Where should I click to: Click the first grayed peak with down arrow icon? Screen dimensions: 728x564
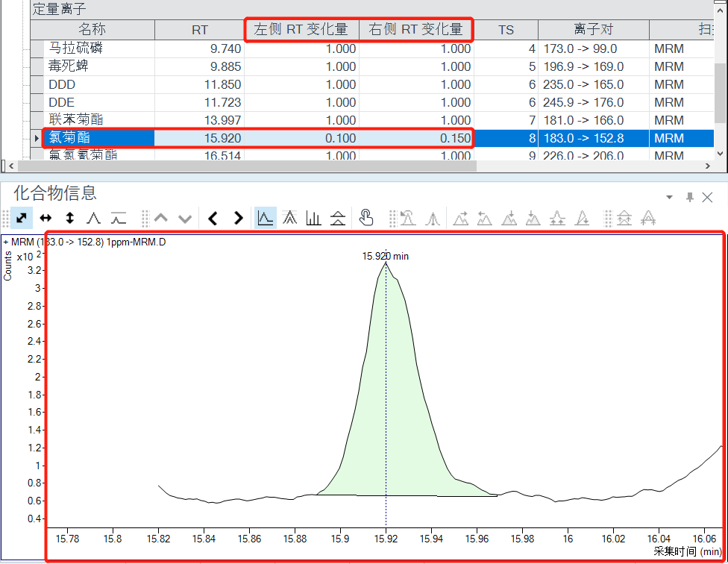[509, 218]
